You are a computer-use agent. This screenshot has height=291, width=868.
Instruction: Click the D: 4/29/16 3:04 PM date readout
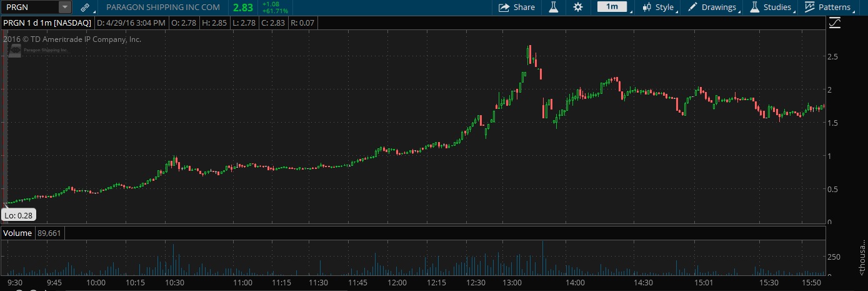(x=131, y=23)
